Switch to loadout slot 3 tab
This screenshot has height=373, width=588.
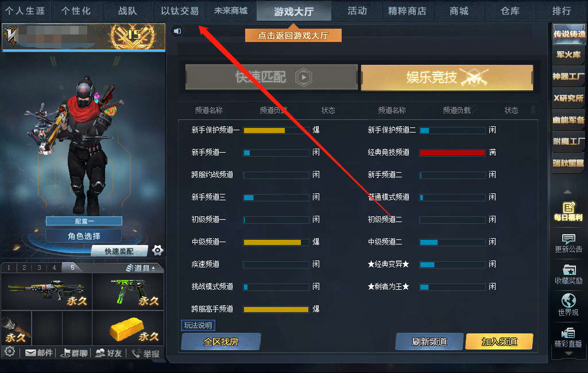39,267
